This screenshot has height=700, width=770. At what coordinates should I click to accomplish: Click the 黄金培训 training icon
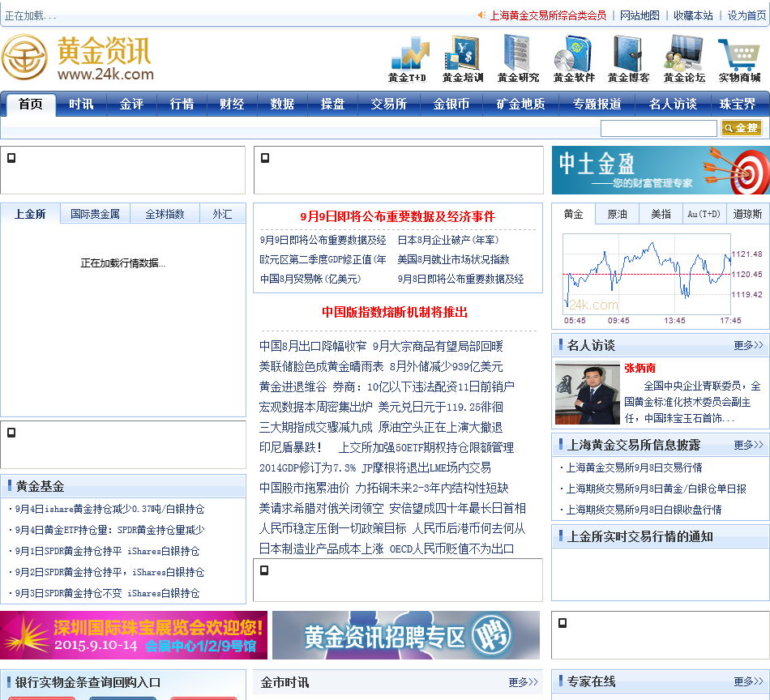462,54
